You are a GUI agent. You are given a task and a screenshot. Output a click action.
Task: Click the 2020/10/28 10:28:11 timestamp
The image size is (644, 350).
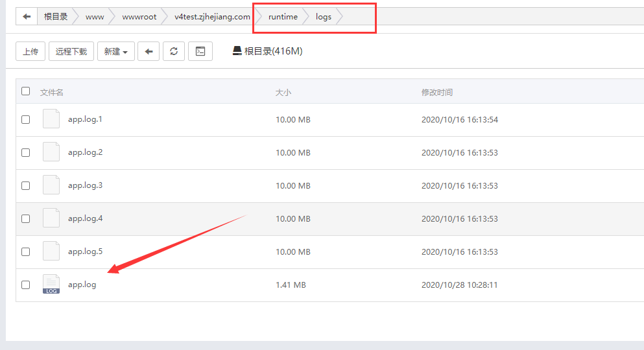click(460, 285)
